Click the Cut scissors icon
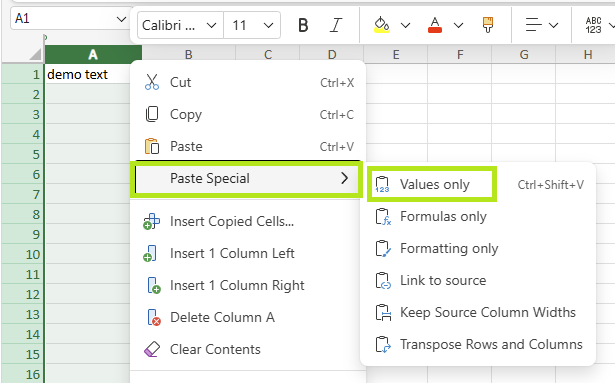 pos(152,82)
